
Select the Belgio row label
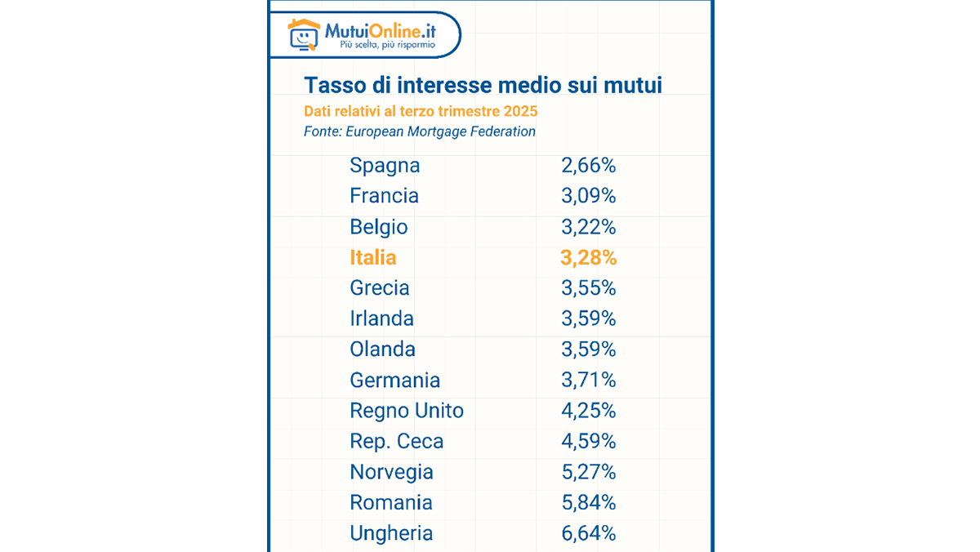(x=379, y=227)
